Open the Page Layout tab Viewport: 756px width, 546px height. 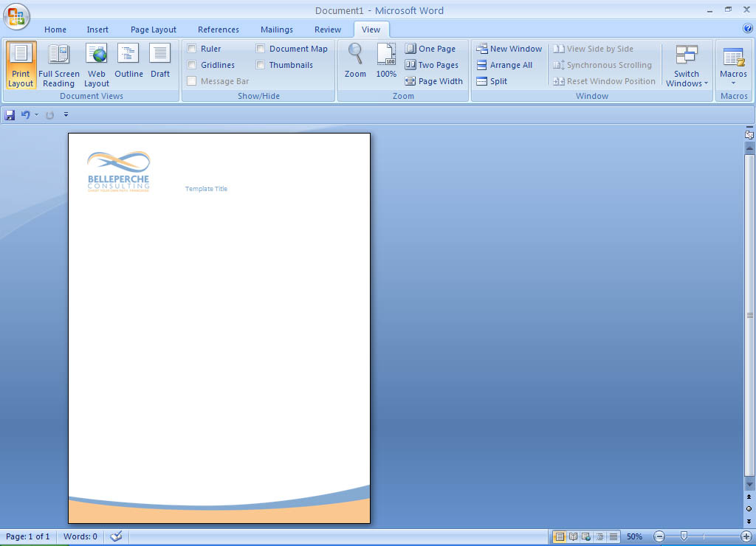tap(154, 30)
